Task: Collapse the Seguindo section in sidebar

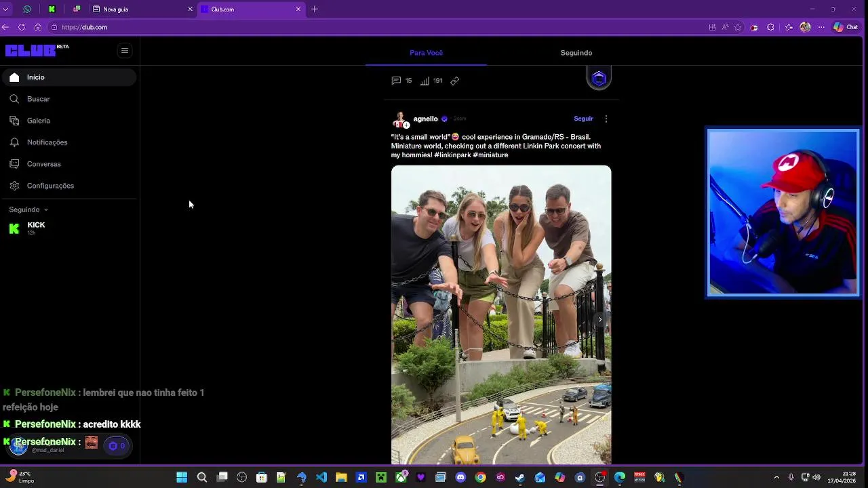Action: click(28, 209)
